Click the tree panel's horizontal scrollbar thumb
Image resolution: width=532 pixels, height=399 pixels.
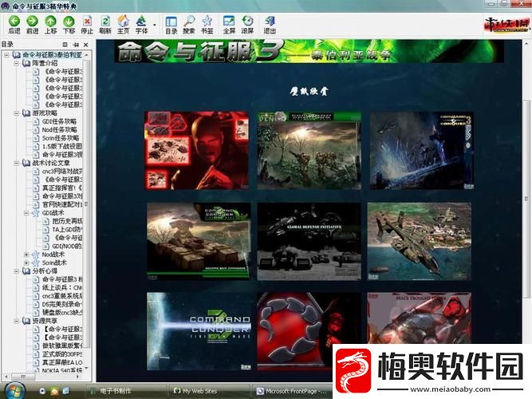point(23,377)
